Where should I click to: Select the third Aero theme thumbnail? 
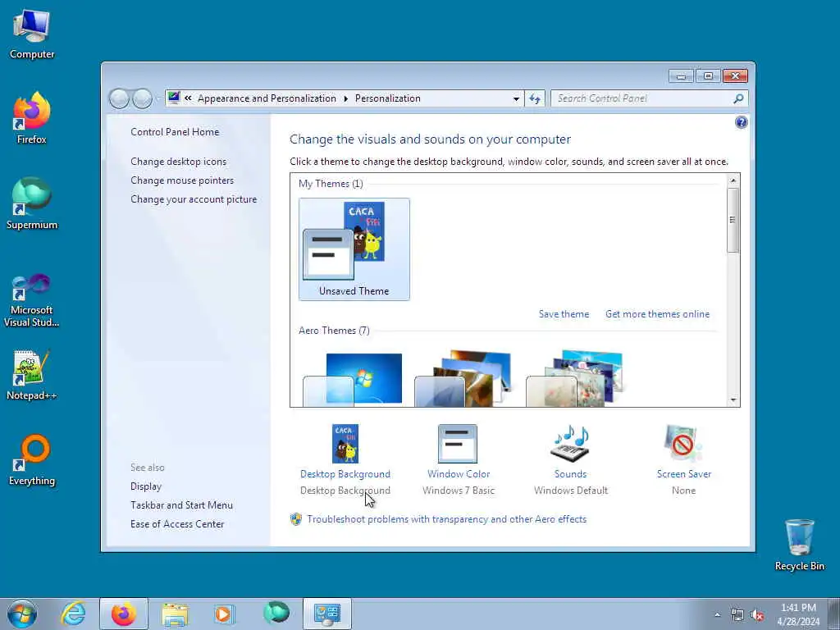(575, 378)
